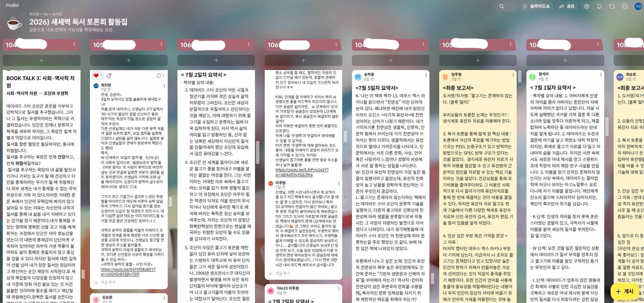Open section menu above BOOK TALK 3 post
Screen dimensions: 644x303
coord(74,44)
